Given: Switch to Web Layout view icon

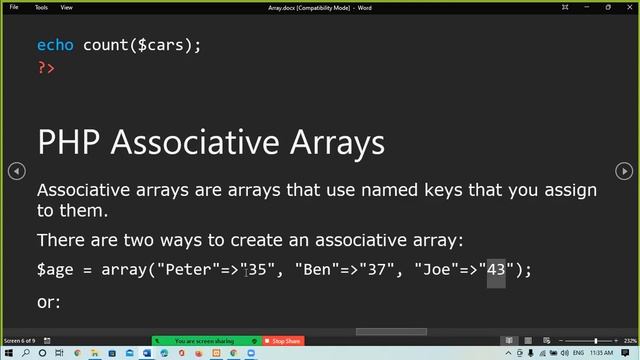Looking at the screenshot, I should click(547, 340).
